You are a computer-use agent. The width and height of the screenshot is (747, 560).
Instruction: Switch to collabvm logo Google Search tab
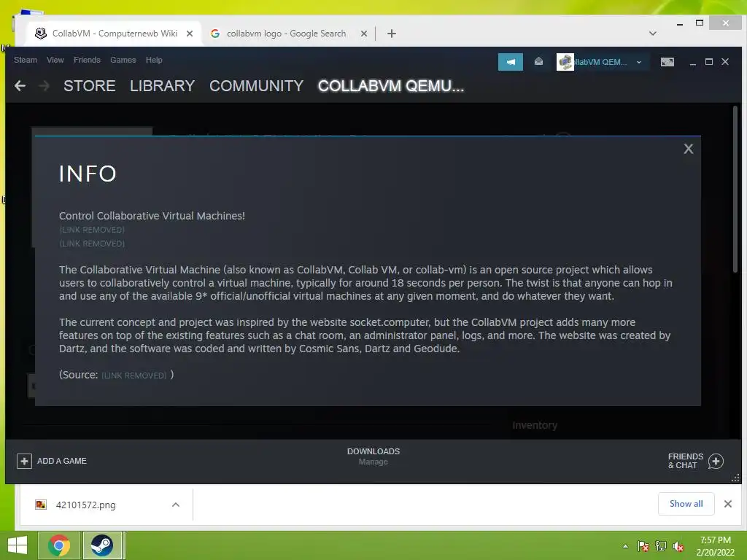[286, 34]
